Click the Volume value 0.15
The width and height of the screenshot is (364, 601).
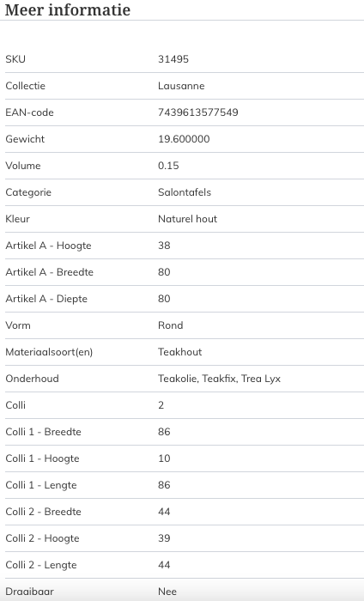[168, 166]
